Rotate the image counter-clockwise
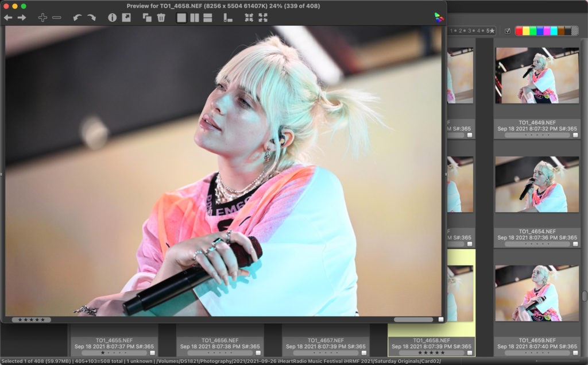Screen dimensions: 588x365 (x=78, y=18)
